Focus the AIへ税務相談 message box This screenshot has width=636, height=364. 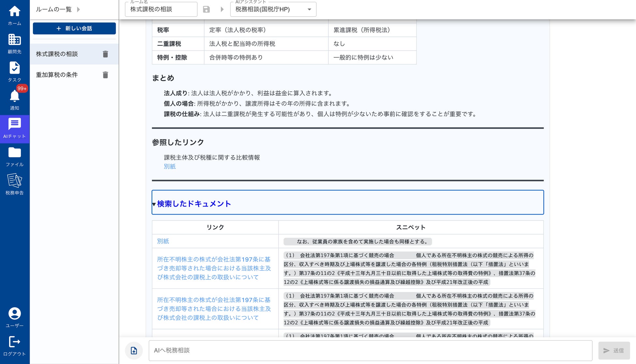pyautogui.click(x=371, y=351)
